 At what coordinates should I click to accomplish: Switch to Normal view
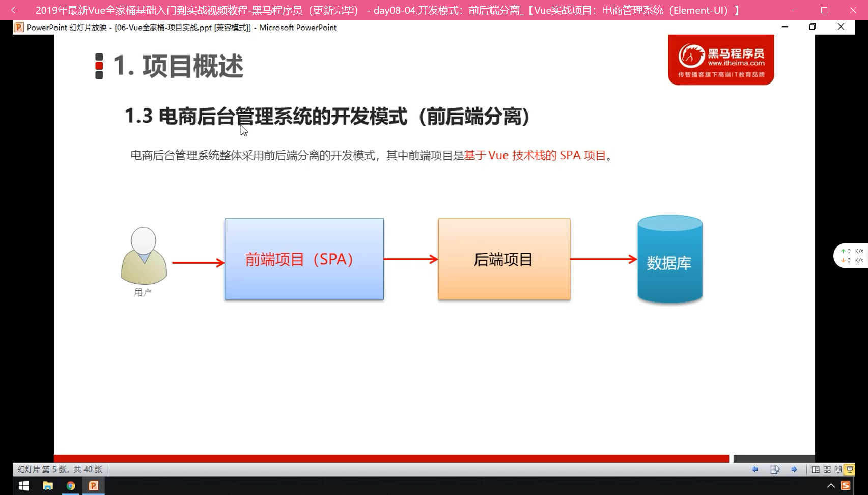[x=816, y=470]
